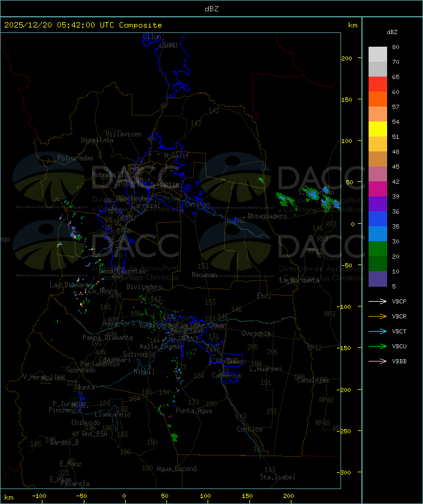Click the Pasarela map label

75,484
